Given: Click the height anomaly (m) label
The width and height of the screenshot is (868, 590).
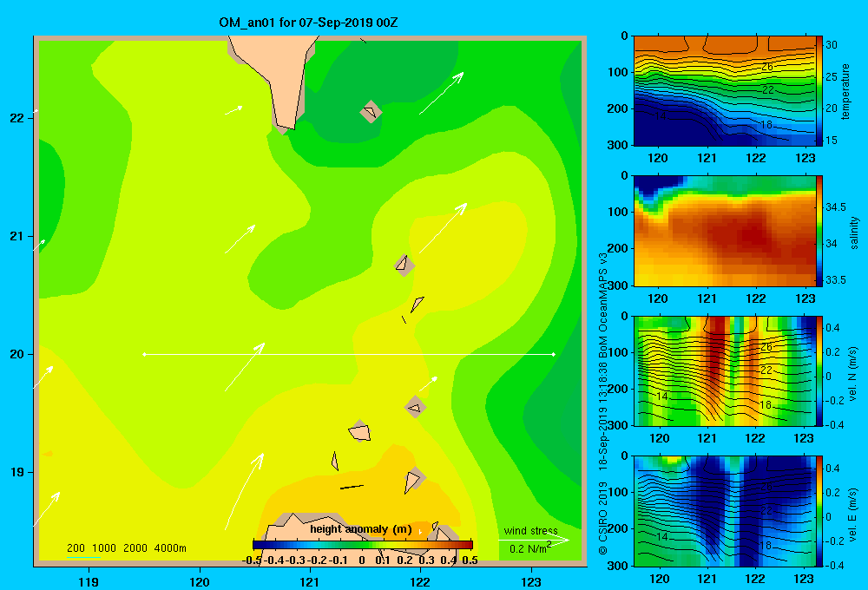Looking at the screenshot, I should 361,529.
